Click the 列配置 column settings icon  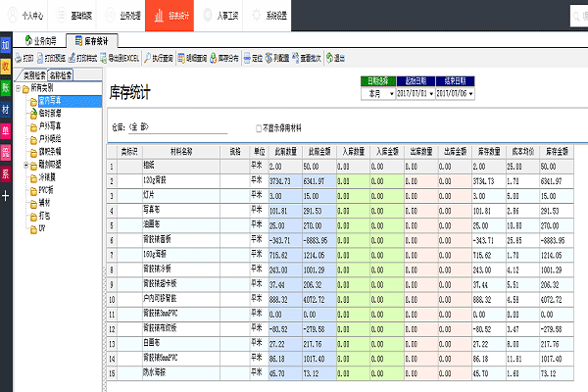pos(273,58)
